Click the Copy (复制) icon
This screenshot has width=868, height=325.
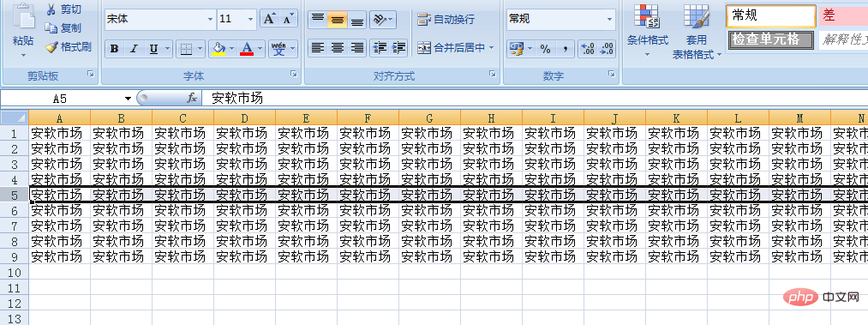click(51, 27)
